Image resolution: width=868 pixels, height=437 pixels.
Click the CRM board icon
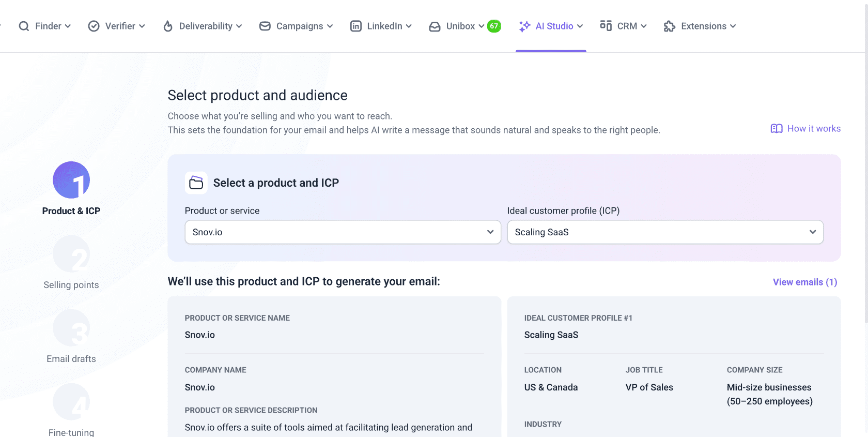606,26
